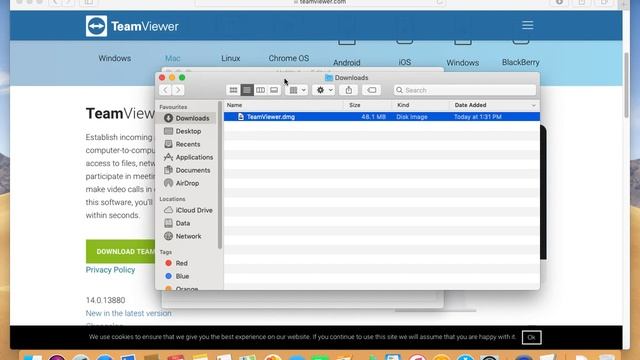Go forward in Finder

(178, 90)
